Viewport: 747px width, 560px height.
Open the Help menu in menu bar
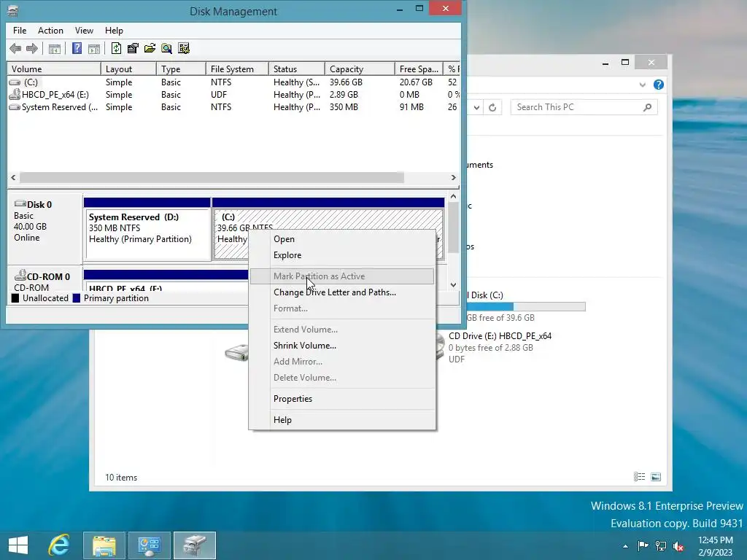[x=114, y=31]
